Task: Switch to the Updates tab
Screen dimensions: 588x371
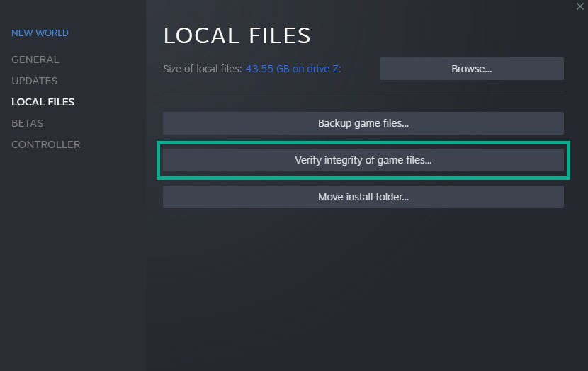Action: point(35,81)
